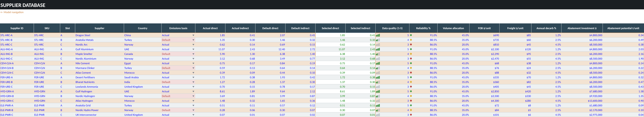This screenshot has width=644, height=117.
Task: Open emissions basis dropdown for Anatolia Metals
Action: 193,40
